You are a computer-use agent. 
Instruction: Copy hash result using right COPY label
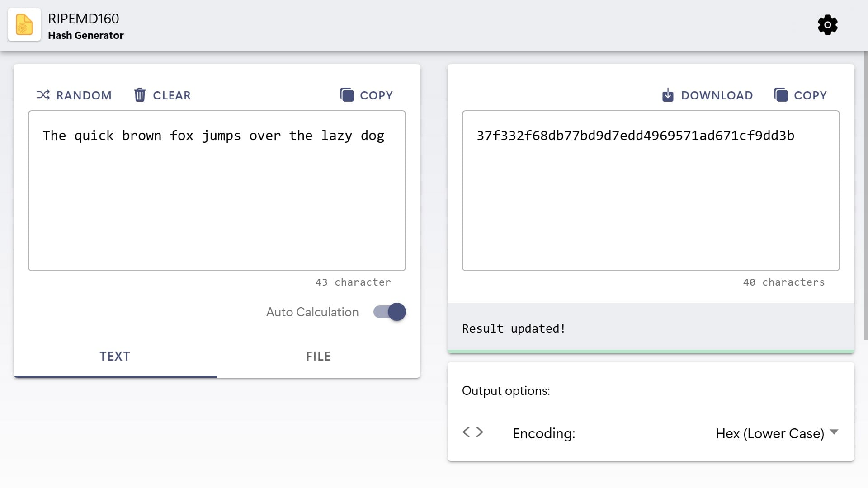(x=810, y=95)
